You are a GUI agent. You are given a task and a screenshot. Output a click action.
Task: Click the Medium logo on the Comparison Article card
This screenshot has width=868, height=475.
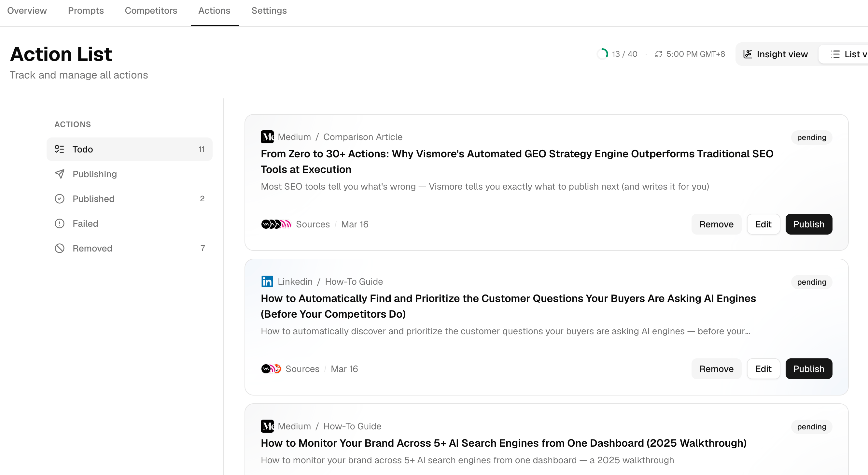tap(267, 137)
